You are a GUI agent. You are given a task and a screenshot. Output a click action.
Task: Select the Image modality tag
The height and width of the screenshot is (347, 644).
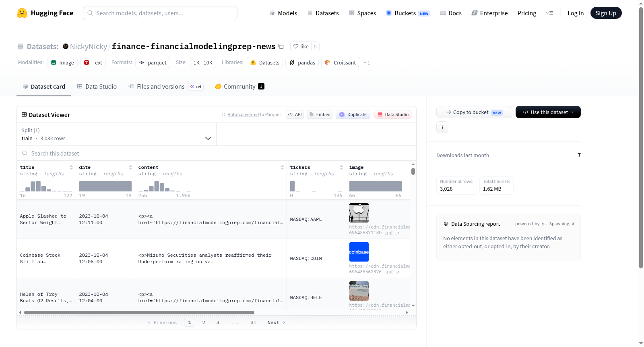pyautogui.click(x=62, y=62)
